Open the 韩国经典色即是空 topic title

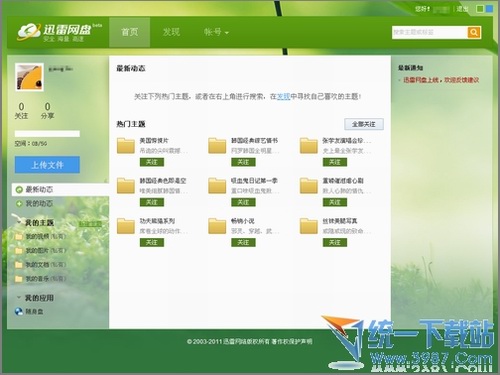pyautogui.click(x=163, y=180)
